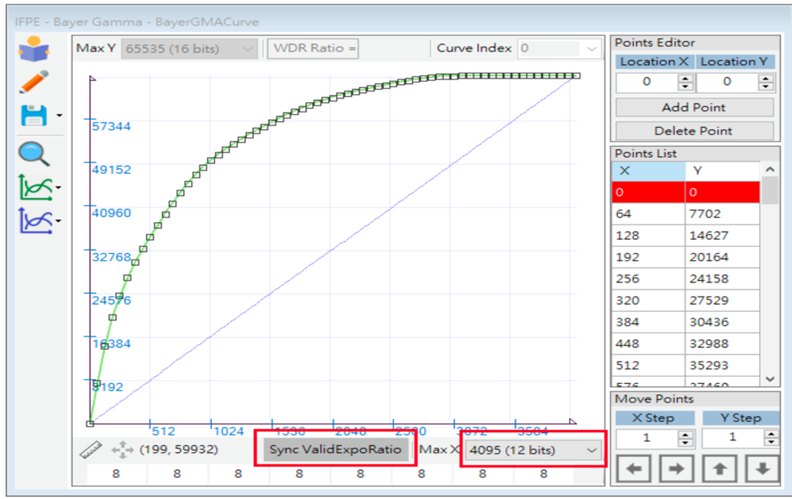Select the row with X value 448
The width and height of the screenshot is (792, 499).
coord(685,344)
